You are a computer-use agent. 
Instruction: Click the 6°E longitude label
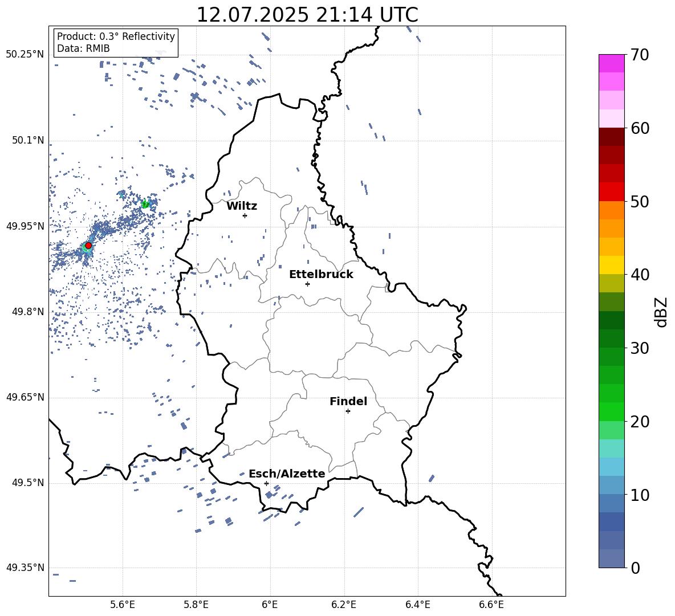coord(270,605)
